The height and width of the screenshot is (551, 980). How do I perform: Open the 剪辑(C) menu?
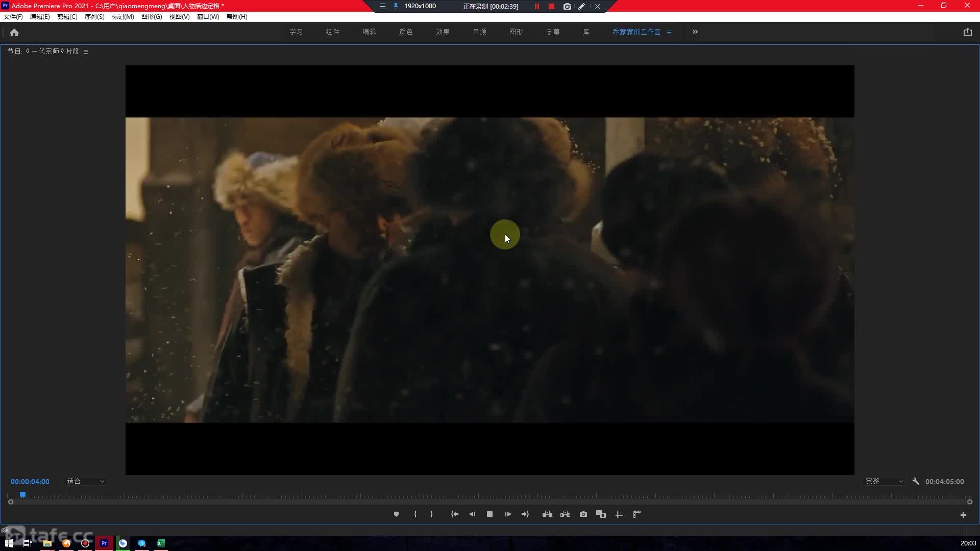(67, 17)
